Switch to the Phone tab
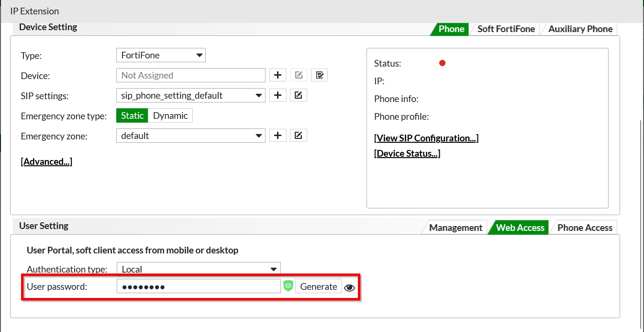 (x=451, y=29)
